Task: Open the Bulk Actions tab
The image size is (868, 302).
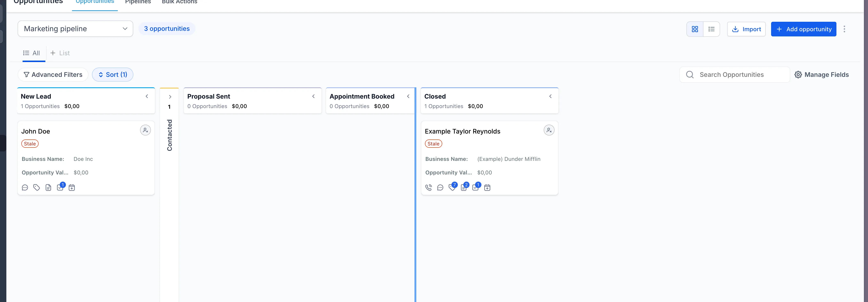Action: 179,2
